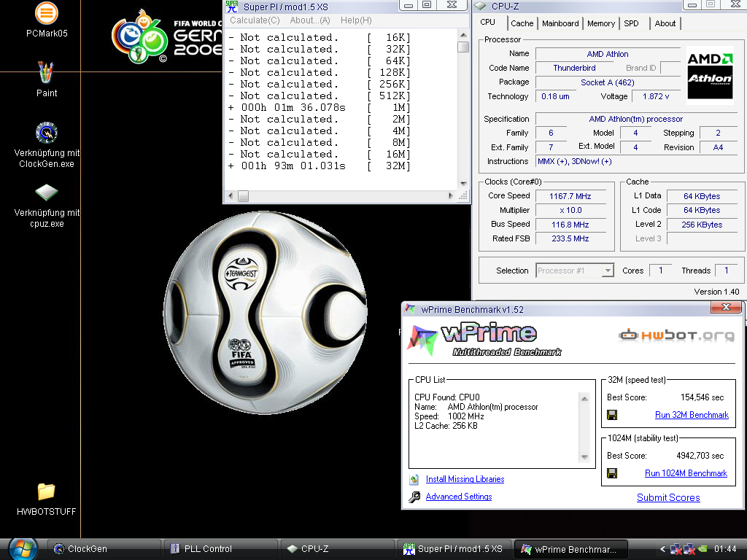Switch to the Memory tab in CPU-Z
This screenshot has width=747, height=560.
(601, 23)
